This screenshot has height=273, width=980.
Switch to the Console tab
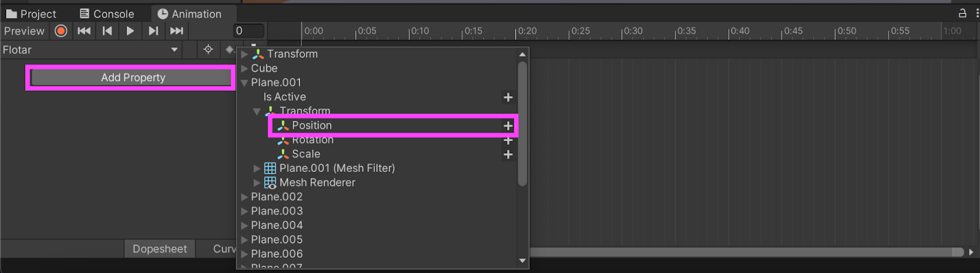coord(107,13)
